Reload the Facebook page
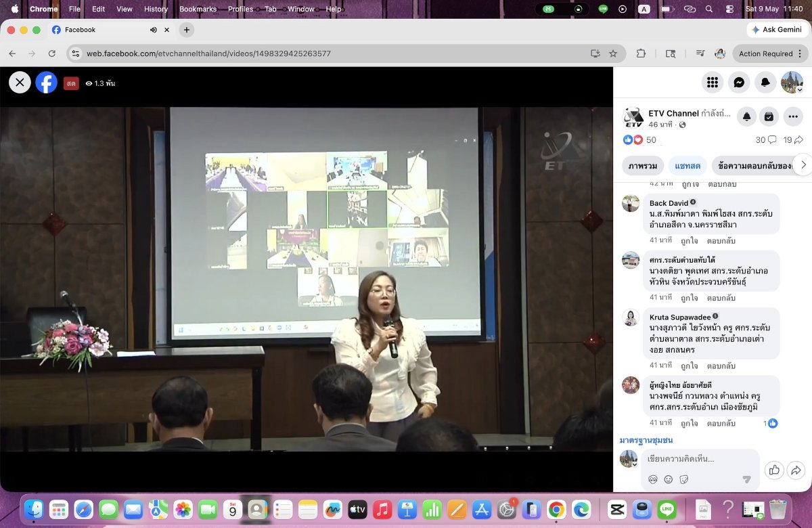This screenshot has height=528, width=812. point(52,53)
